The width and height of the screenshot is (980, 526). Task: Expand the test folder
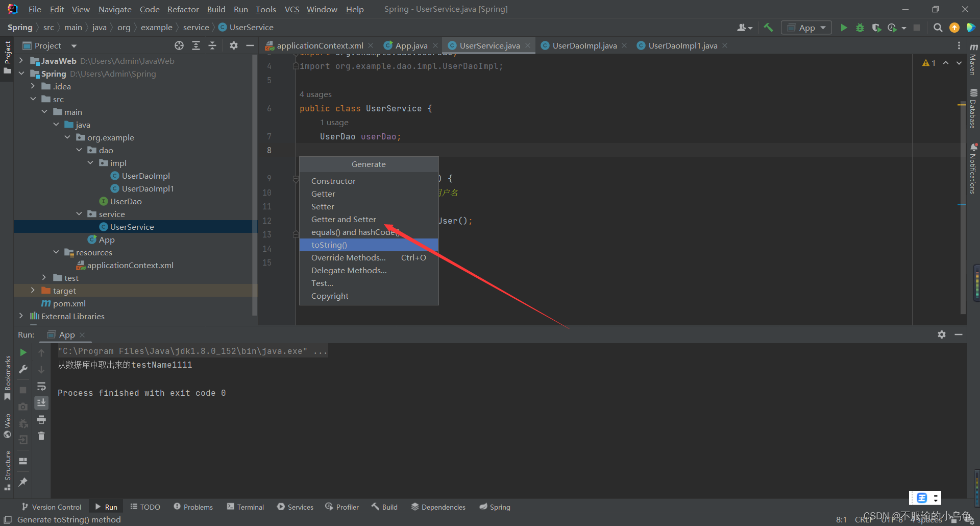pos(44,278)
